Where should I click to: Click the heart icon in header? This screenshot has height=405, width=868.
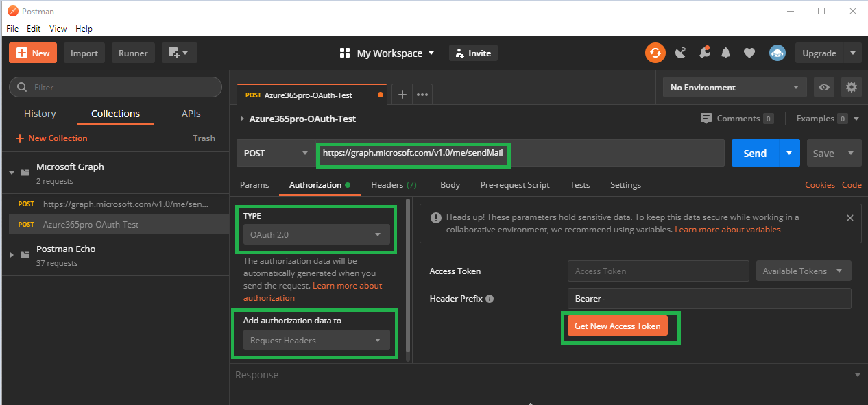click(x=749, y=53)
